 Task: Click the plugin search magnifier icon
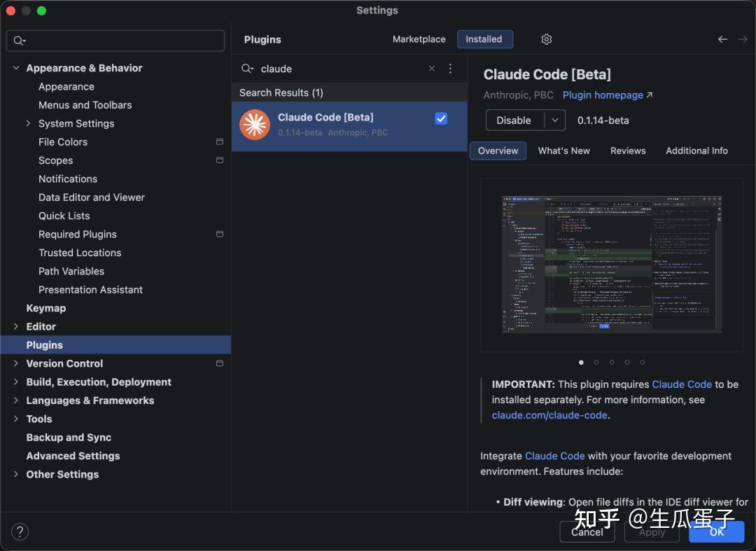[247, 69]
